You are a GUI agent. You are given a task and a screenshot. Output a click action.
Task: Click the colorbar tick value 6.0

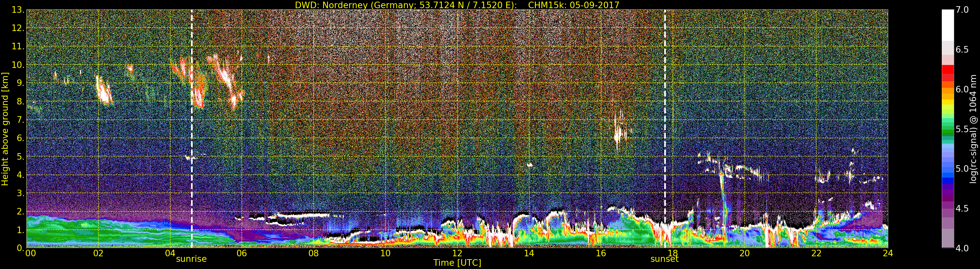click(x=962, y=89)
